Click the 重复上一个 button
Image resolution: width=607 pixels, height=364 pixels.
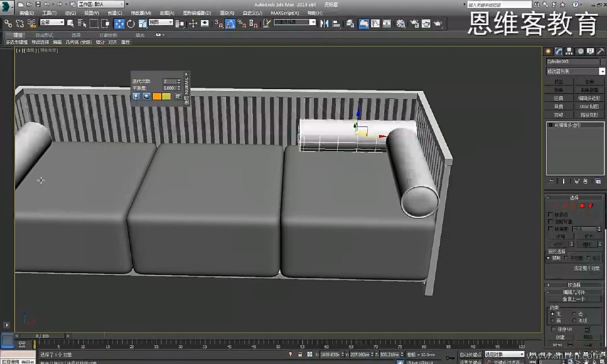(575, 299)
